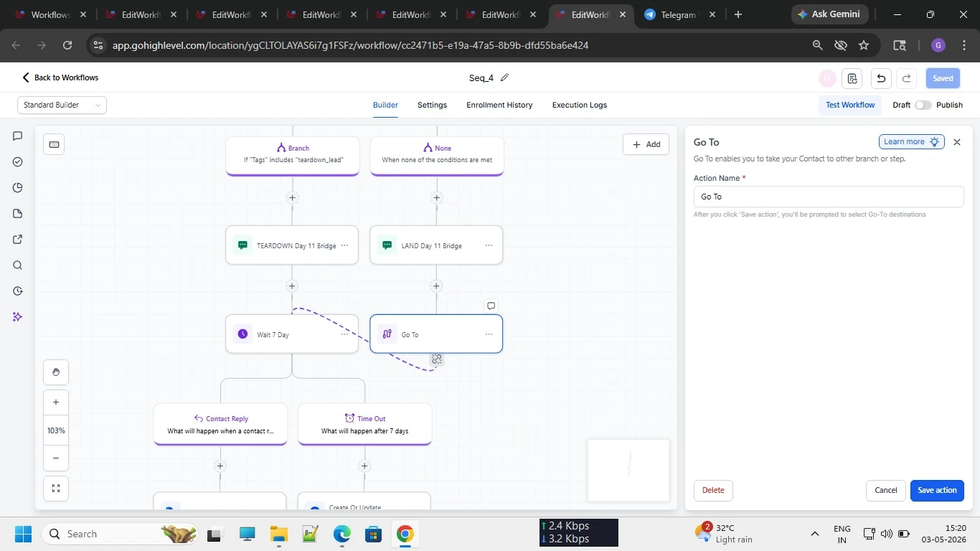Edit workflow name pencil icon
Screen dimensions: 980x551
(x=504, y=77)
